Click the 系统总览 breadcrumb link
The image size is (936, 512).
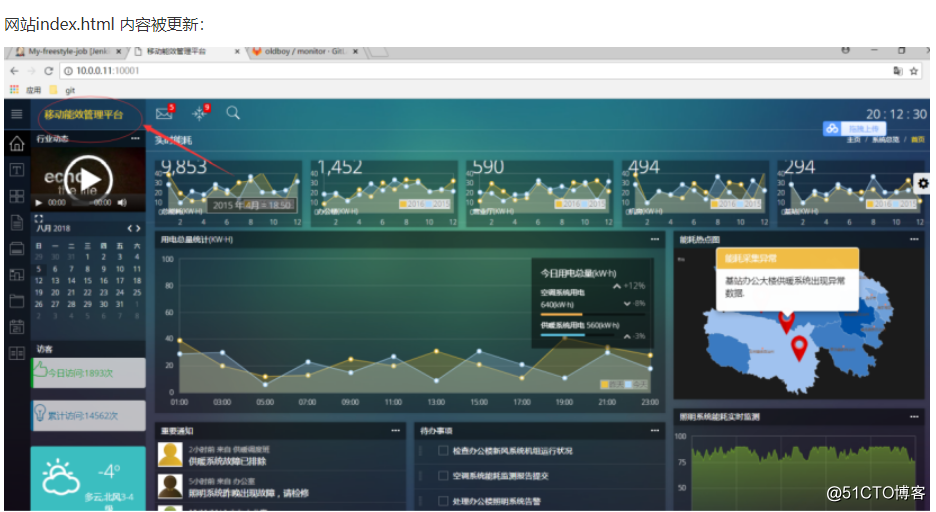[x=886, y=140]
